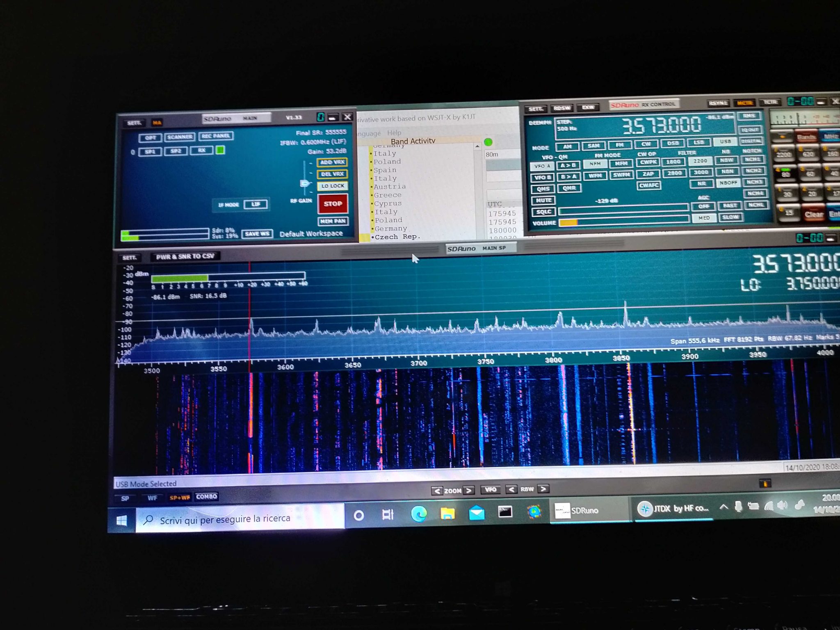Toggle the MUTE button in RX Control

[x=543, y=200]
